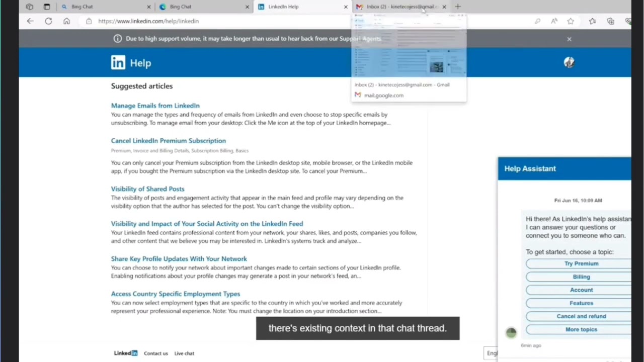This screenshot has height=362, width=644.
Task: Select the LinkedIn Help tab
Action: click(302, 7)
